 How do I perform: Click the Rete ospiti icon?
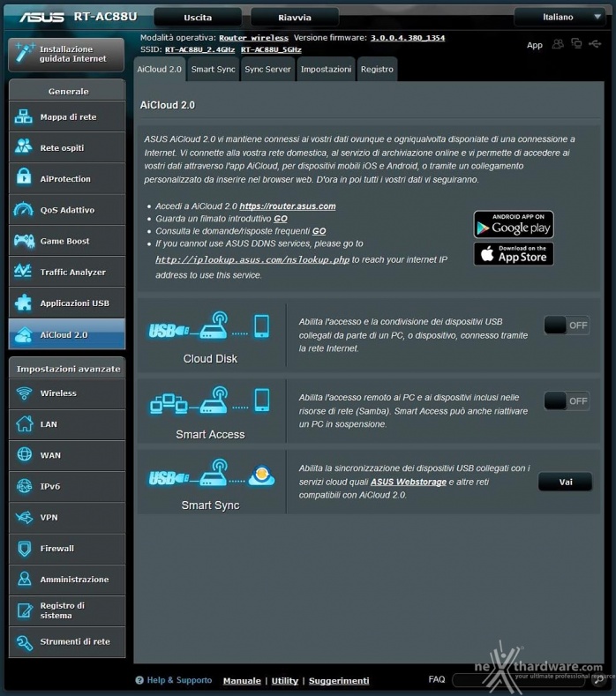24,147
